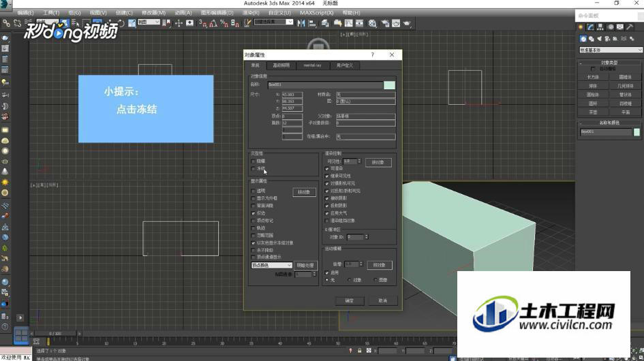Open the Render Setup icon
Screen dimensions: 644x361
click(x=385, y=23)
